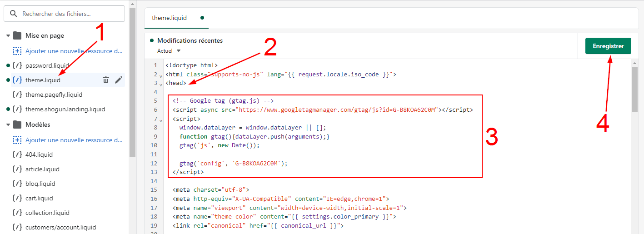The height and width of the screenshot is (234, 644).
Task: Click the trash icon next to theme.liquid
Action: (x=106, y=80)
